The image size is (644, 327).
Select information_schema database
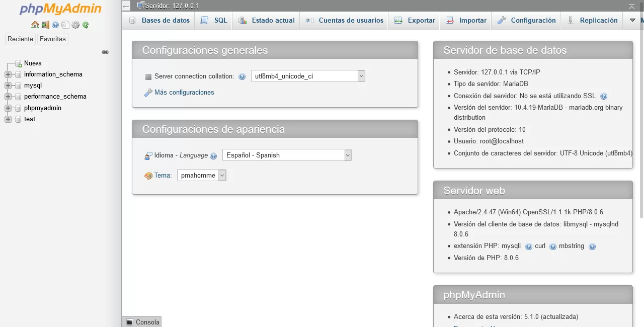click(x=53, y=74)
